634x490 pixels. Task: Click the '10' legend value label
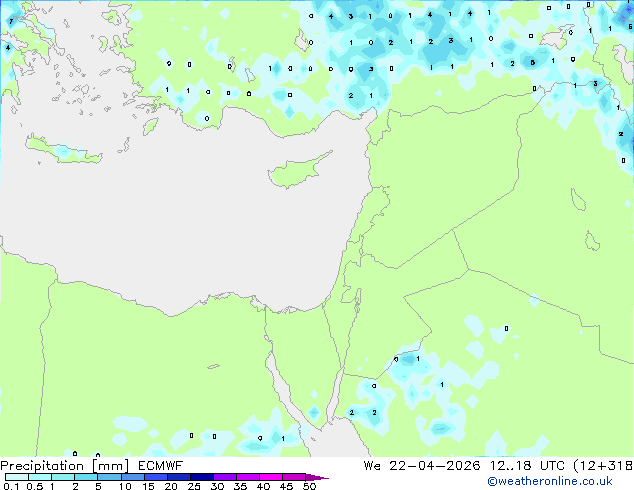point(125,486)
